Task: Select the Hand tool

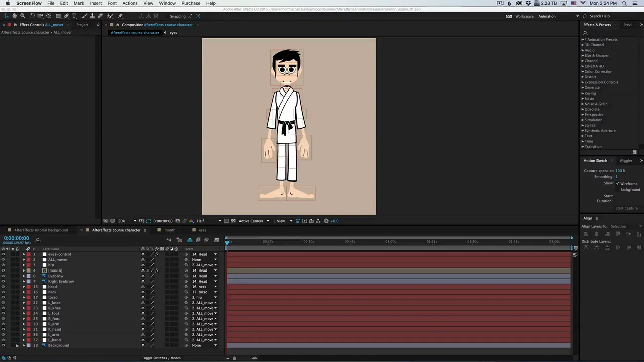Action: [15, 16]
